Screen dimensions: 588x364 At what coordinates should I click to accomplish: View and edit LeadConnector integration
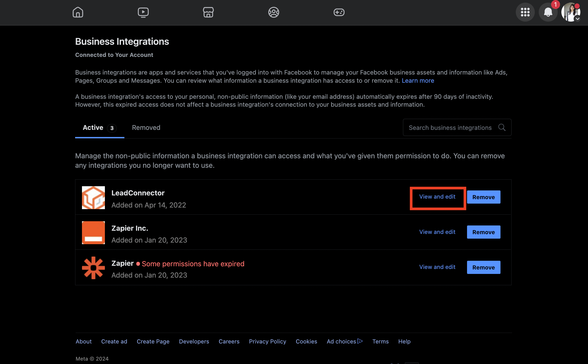point(437,197)
